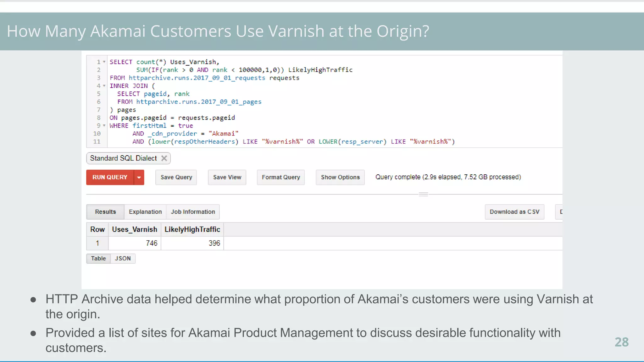Switch to JSON view tab
This screenshot has width=644, height=362.
(123, 258)
